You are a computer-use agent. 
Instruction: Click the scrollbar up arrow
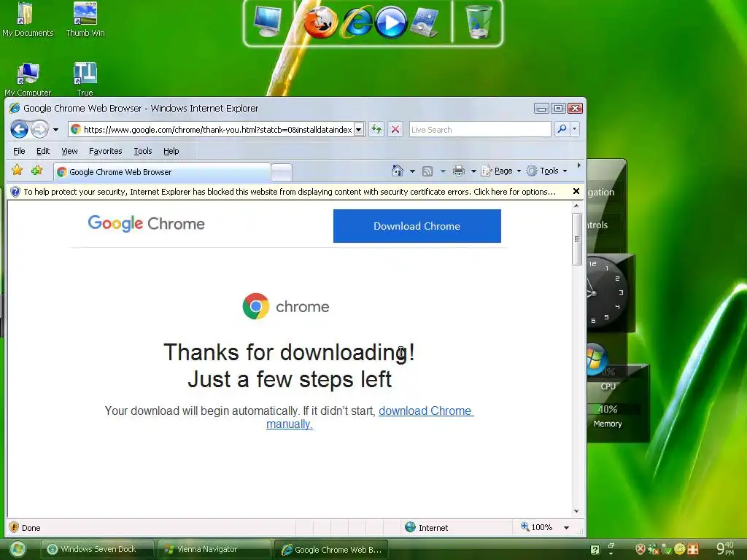click(576, 206)
